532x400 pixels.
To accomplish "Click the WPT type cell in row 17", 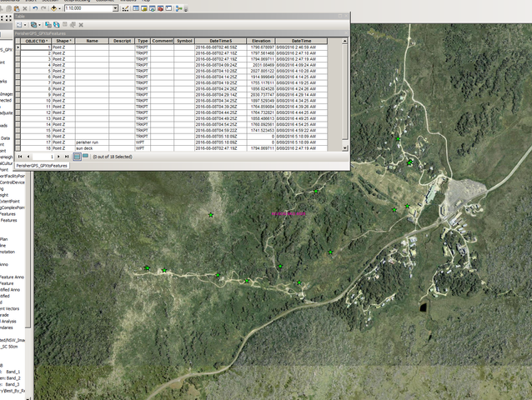I will [x=143, y=142].
